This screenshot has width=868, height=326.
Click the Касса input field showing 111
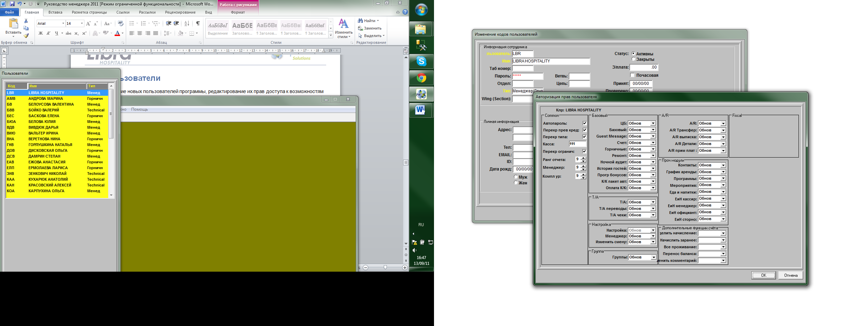577,144
